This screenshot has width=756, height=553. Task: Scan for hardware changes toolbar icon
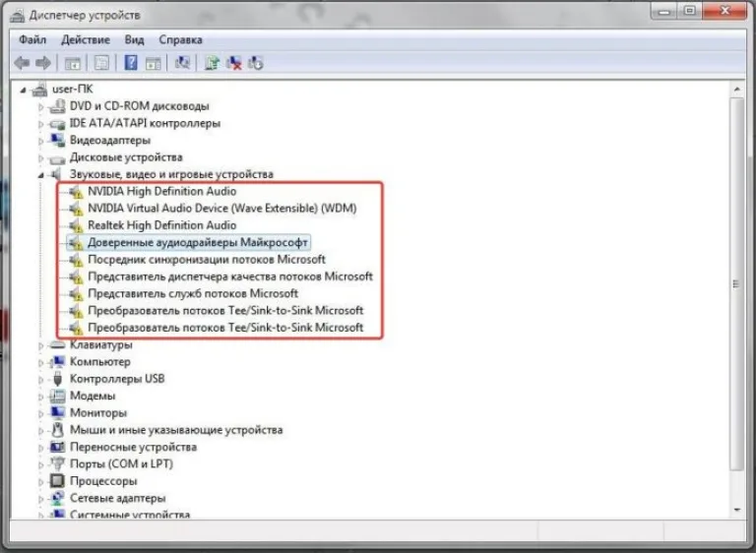click(x=182, y=63)
